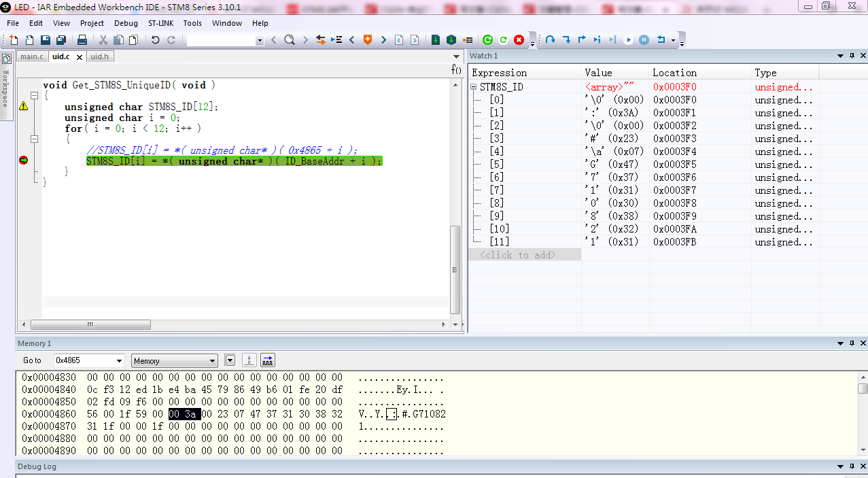The image size is (868, 478).
Task: Collapse the function body fold at opening brace
Action: (33, 96)
